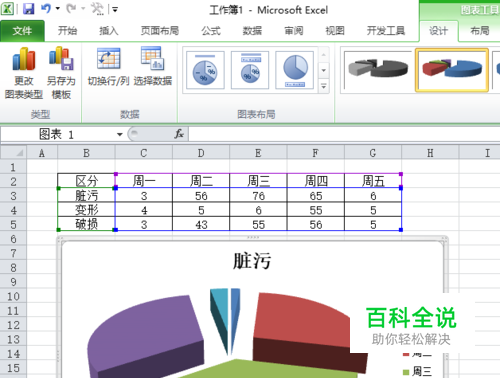500x378 pixels.
Task: Apply the colorful selected pie chart style
Action: pyautogui.click(x=452, y=70)
